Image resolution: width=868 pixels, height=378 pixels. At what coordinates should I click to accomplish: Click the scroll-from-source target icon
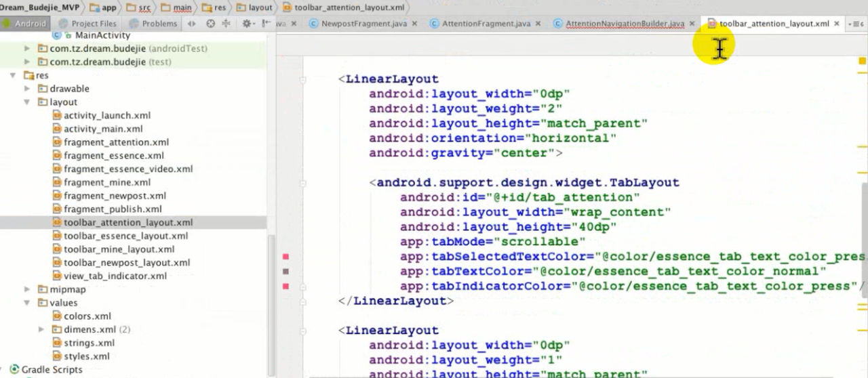click(x=210, y=23)
